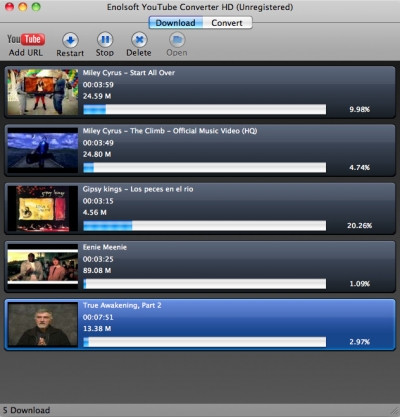The image size is (400, 418).
Task: Click the duration 00:03:25
Action: (x=98, y=259)
